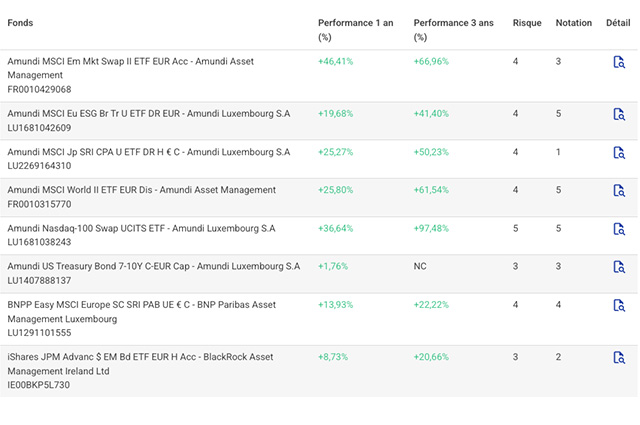Click the +13,93% one-year performance value

click(x=336, y=305)
